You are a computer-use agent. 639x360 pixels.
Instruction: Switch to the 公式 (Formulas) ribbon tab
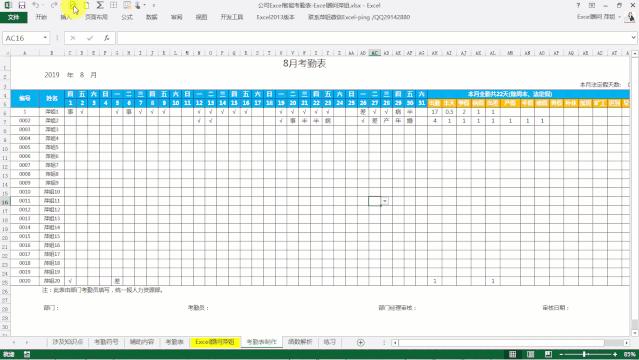[x=127, y=17]
